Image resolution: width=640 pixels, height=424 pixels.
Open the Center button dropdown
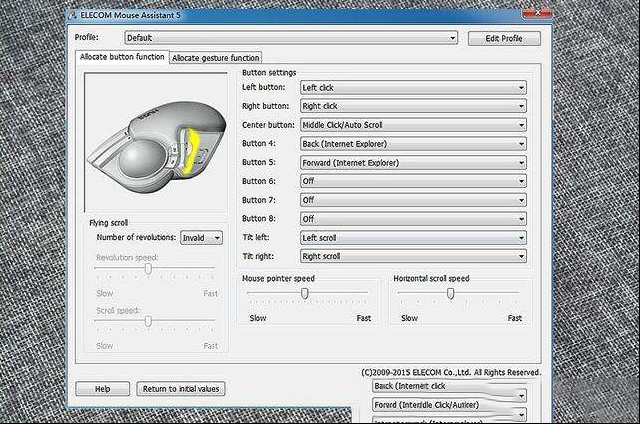(x=413, y=125)
